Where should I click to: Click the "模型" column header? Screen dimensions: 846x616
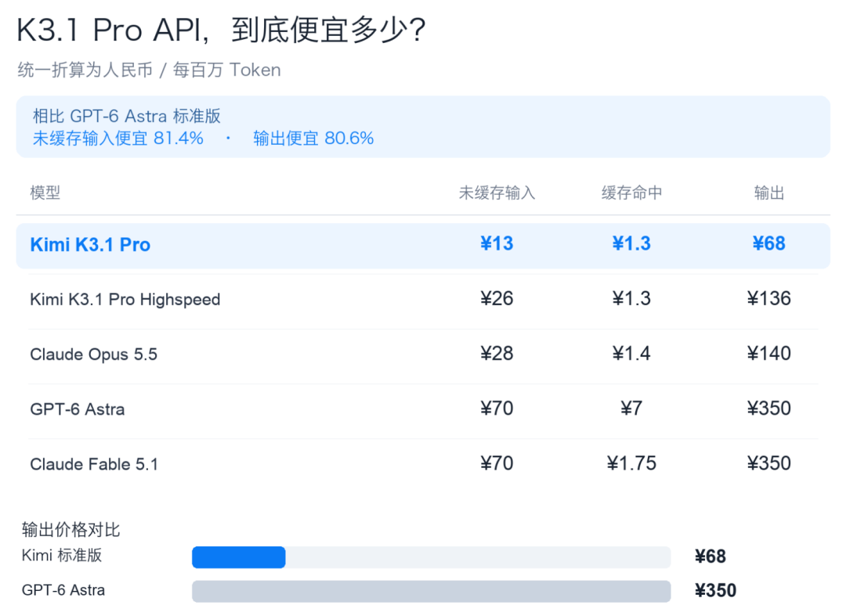tap(45, 193)
